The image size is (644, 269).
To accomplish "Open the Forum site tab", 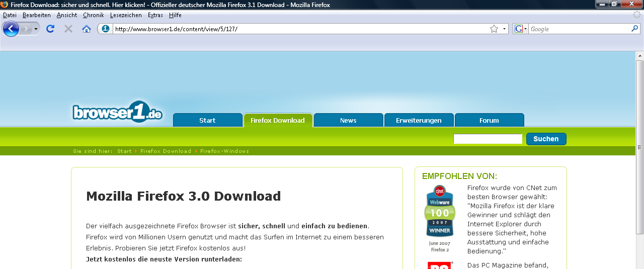I will tap(489, 120).
